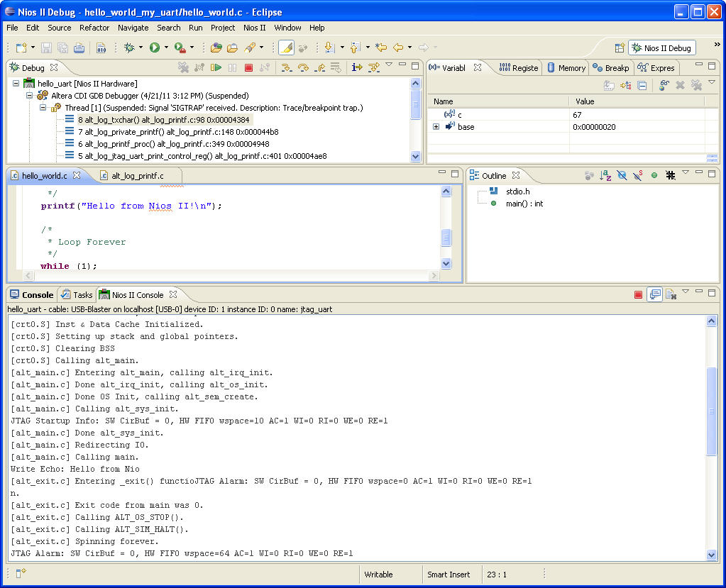Terminate the Nios II Console session
The image size is (726, 588).
coord(638,294)
